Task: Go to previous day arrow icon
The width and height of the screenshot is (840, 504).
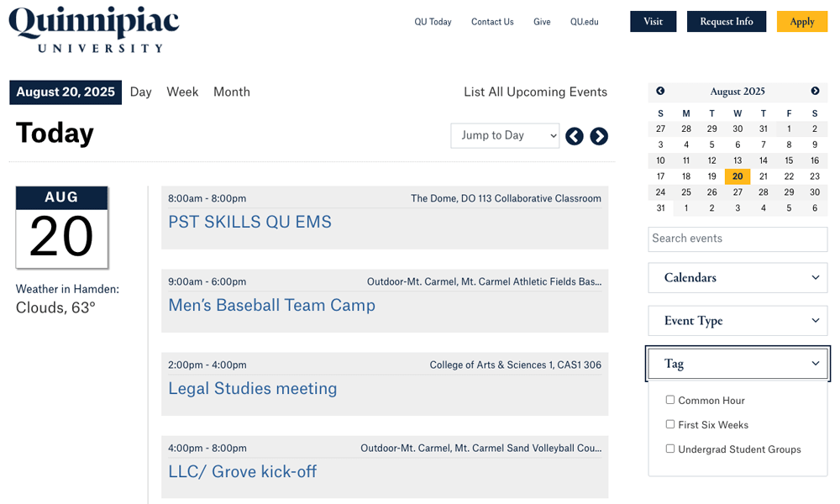Action: click(x=575, y=136)
